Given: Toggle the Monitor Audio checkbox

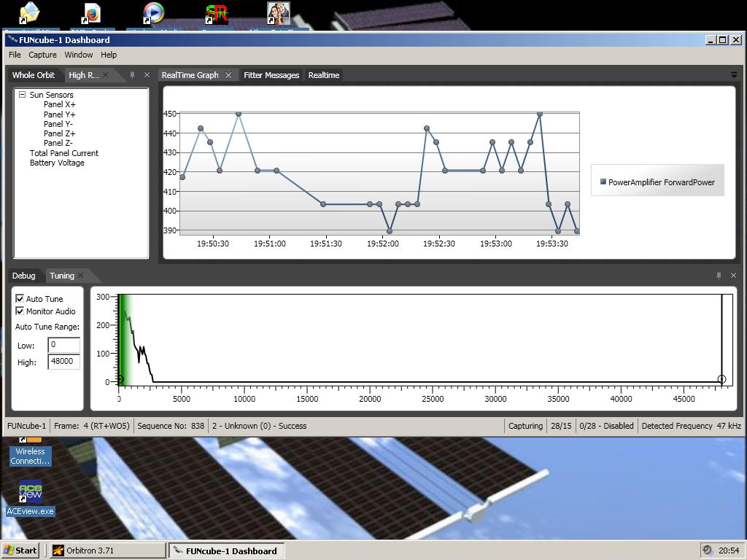Looking at the screenshot, I should 20,311.
